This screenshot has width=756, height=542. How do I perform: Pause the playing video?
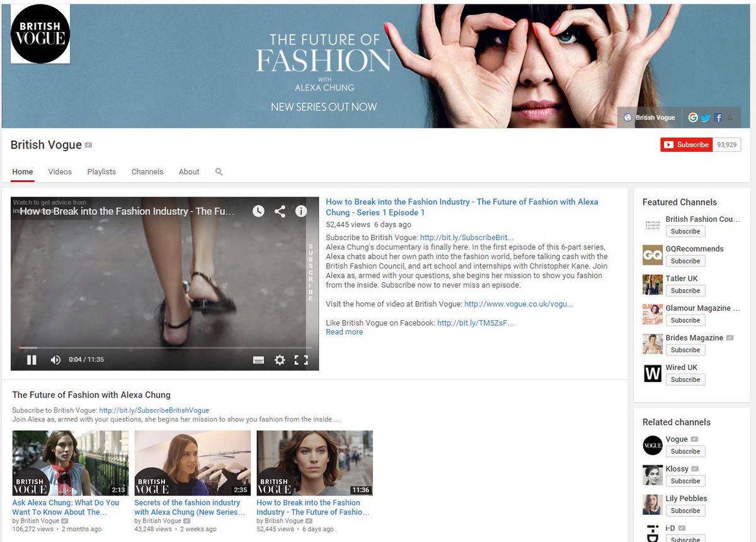click(31, 360)
